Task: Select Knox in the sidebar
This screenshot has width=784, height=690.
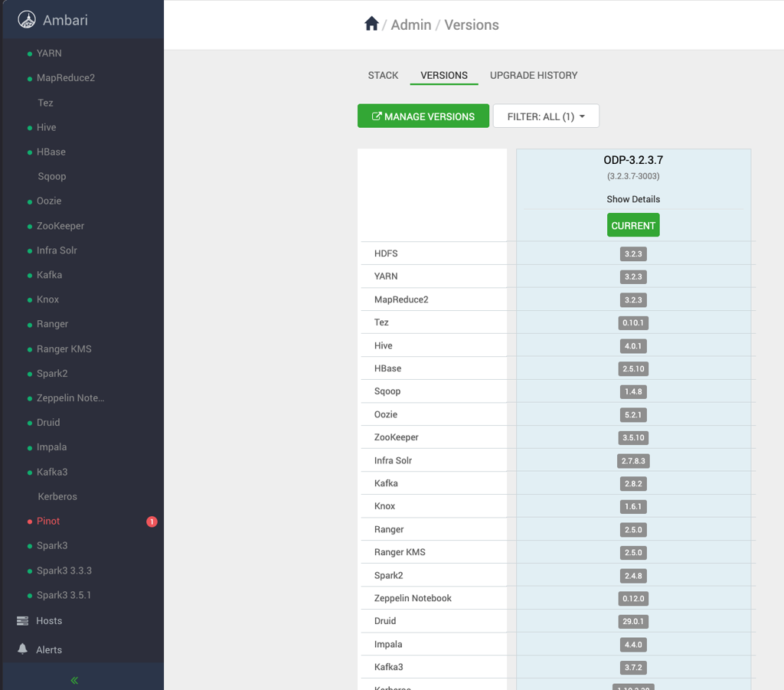Action: (47, 299)
